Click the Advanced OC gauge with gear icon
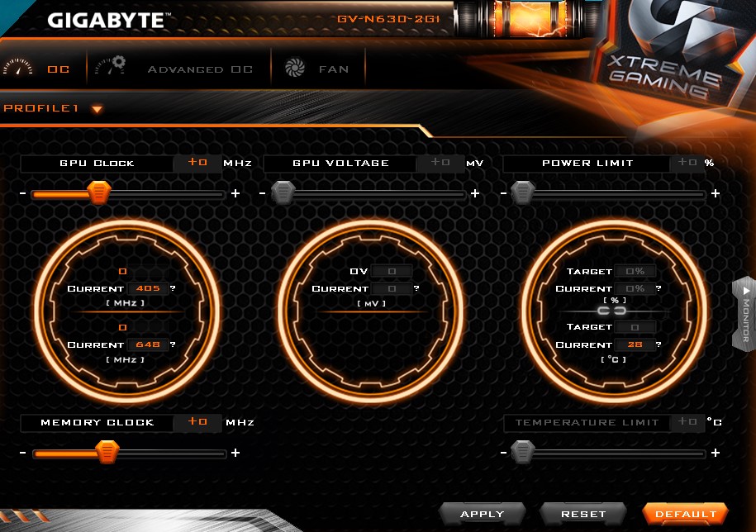The width and height of the screenshot is (756, 532). [111, 65]
